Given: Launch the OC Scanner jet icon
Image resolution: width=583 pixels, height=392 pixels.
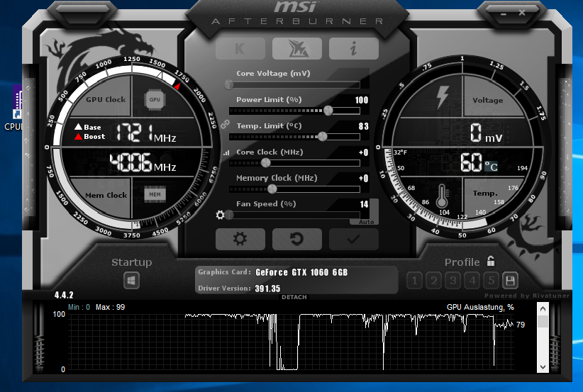Looking at the screenshot, I should [x=296, y=49].
